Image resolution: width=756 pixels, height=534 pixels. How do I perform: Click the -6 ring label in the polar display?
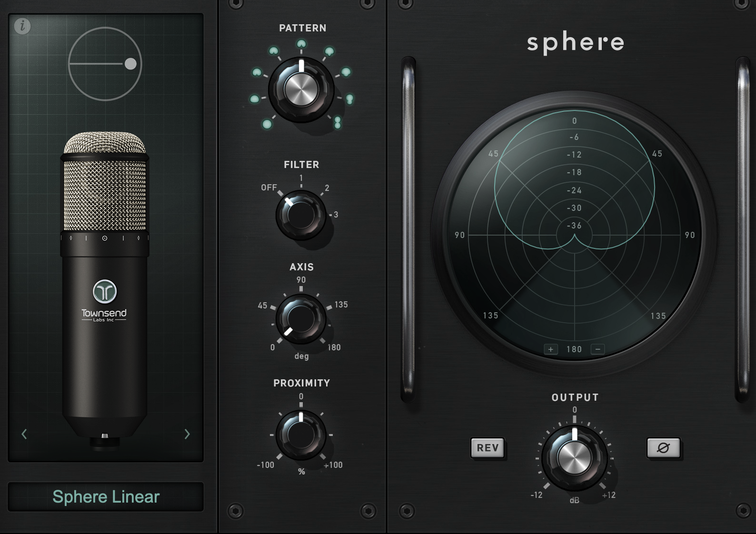pyautogui.click(x=574, y=137)
